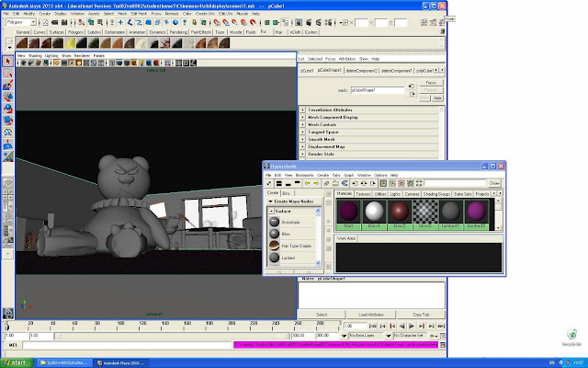This screenshot has height=368, width=588.
Task: Select the Move tool in the toolbox
Action: 8,97
